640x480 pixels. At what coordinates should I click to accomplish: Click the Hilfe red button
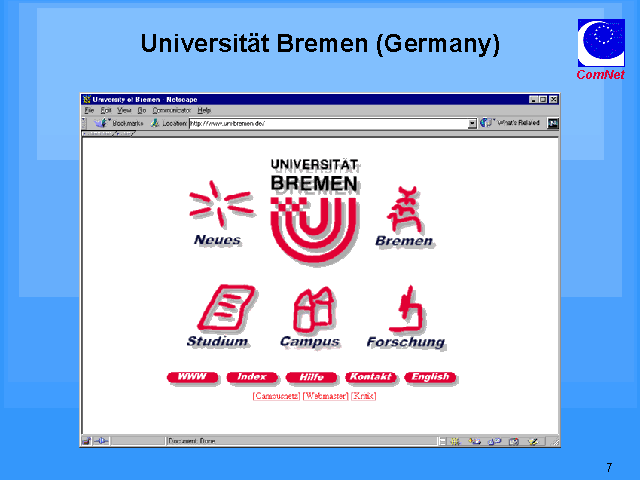click(x=311, y=377)
